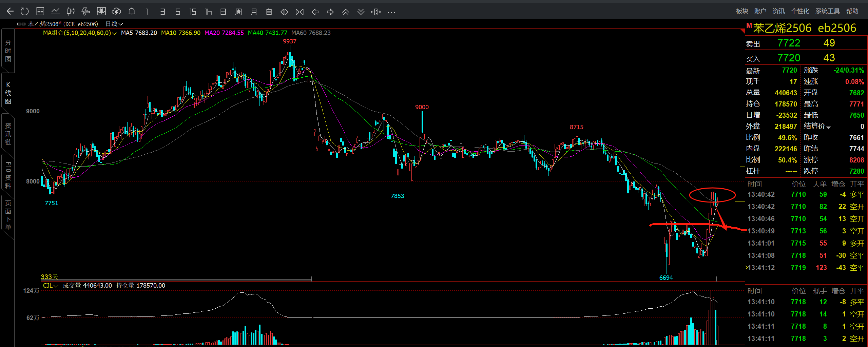The image size is (868, 347).
Task: Click the 卖出 price 7722
Action: [789, 43]
